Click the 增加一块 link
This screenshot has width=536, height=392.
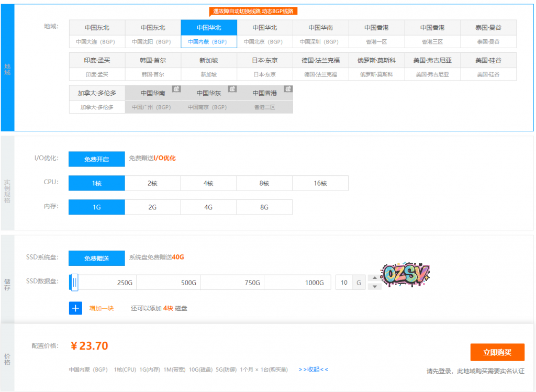click(x=101, y=308)
